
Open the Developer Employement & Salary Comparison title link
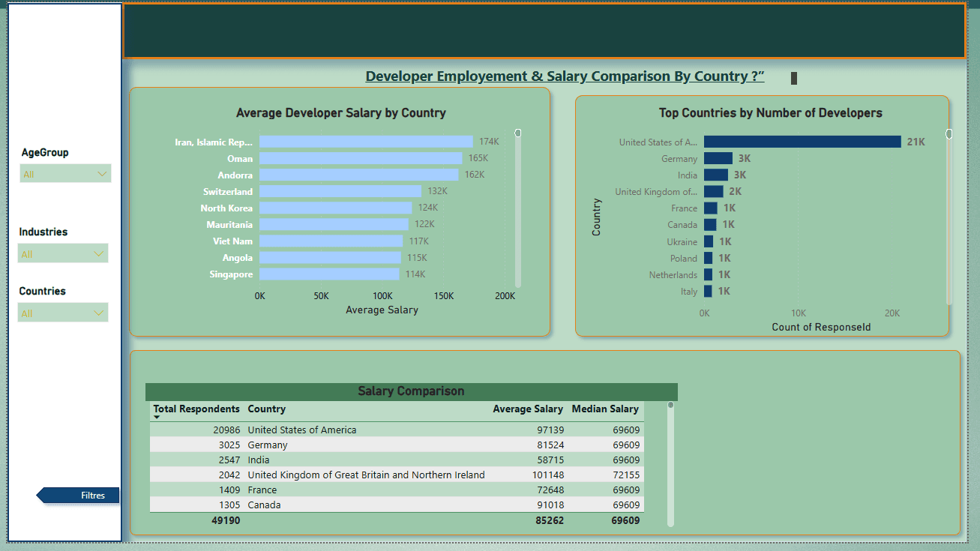(x=565, y=76)
